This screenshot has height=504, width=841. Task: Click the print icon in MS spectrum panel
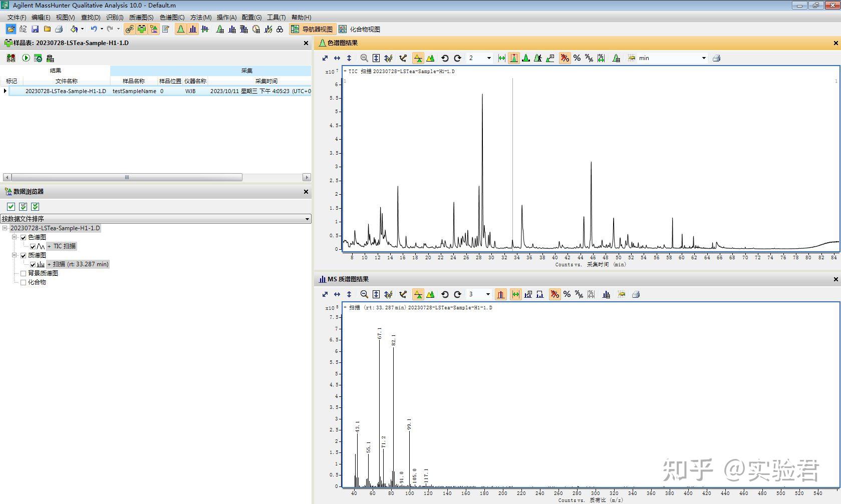(636, 294)
